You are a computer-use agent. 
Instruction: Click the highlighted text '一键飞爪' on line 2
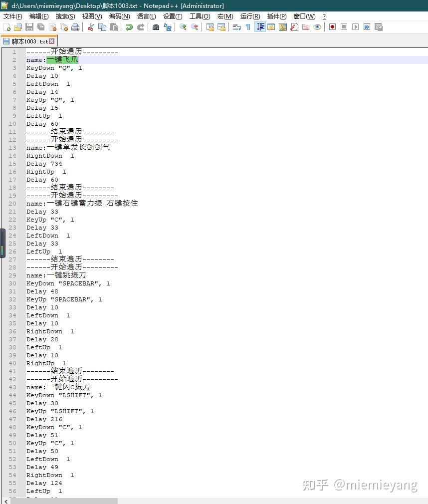tap(62, 60)
